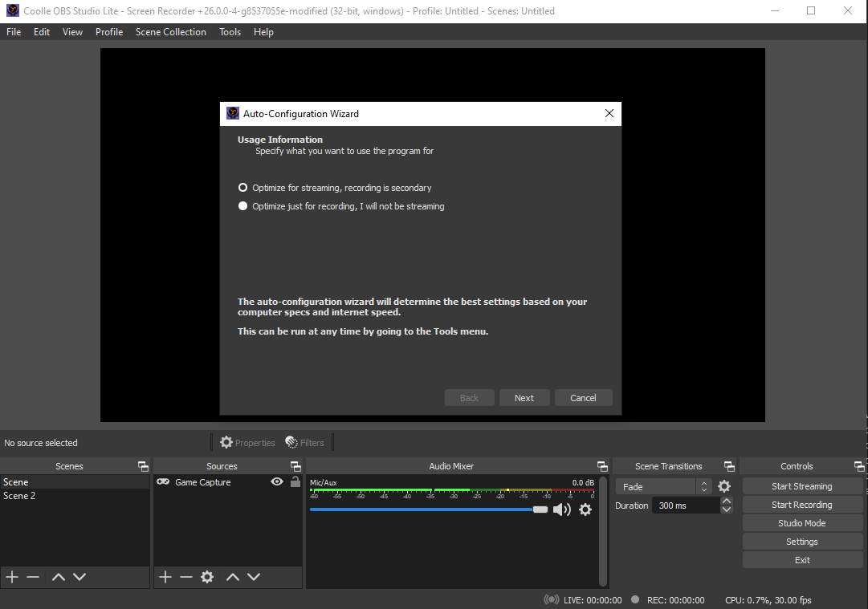This screenshot has width=868, height=609.
Task: Open the Scene Collection menu
Action: (170, 32)
